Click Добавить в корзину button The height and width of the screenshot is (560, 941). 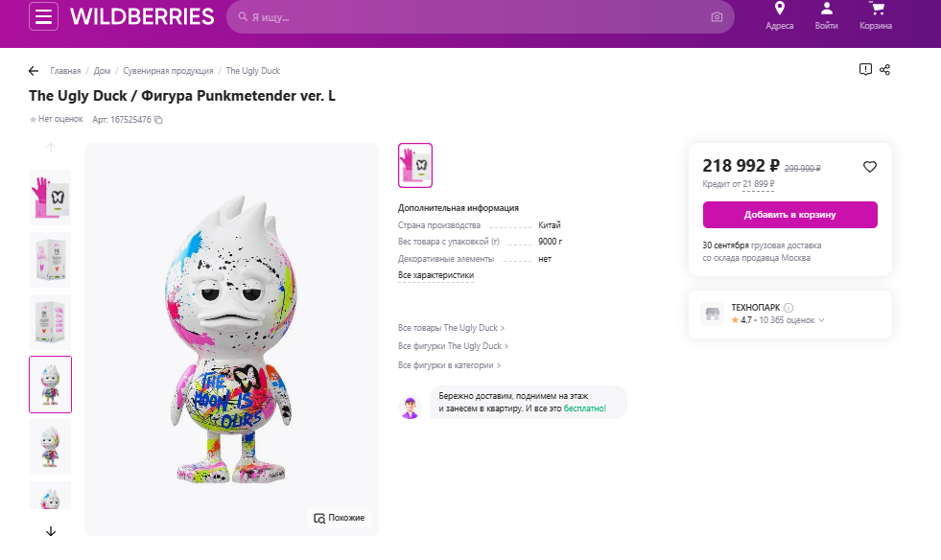[x=789, y=215]
